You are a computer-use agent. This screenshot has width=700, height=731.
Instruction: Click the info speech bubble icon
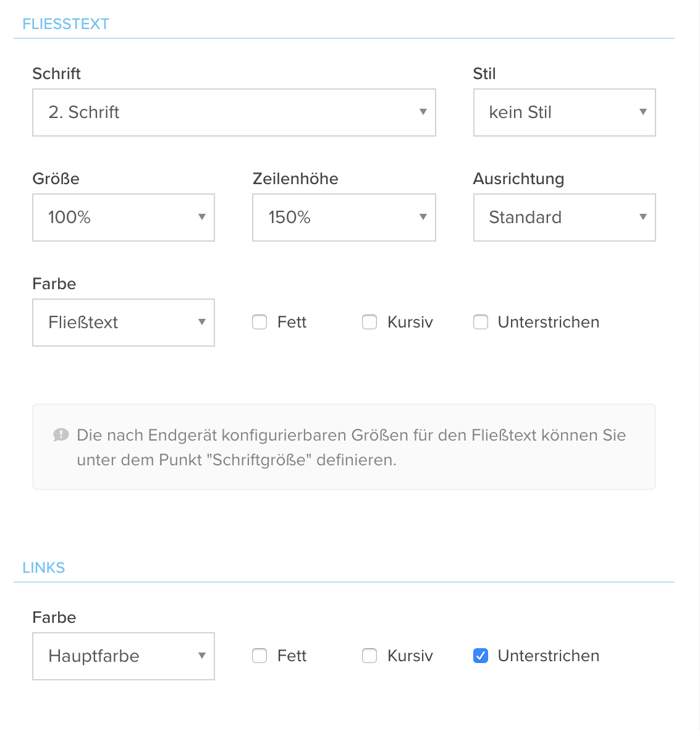61,435
